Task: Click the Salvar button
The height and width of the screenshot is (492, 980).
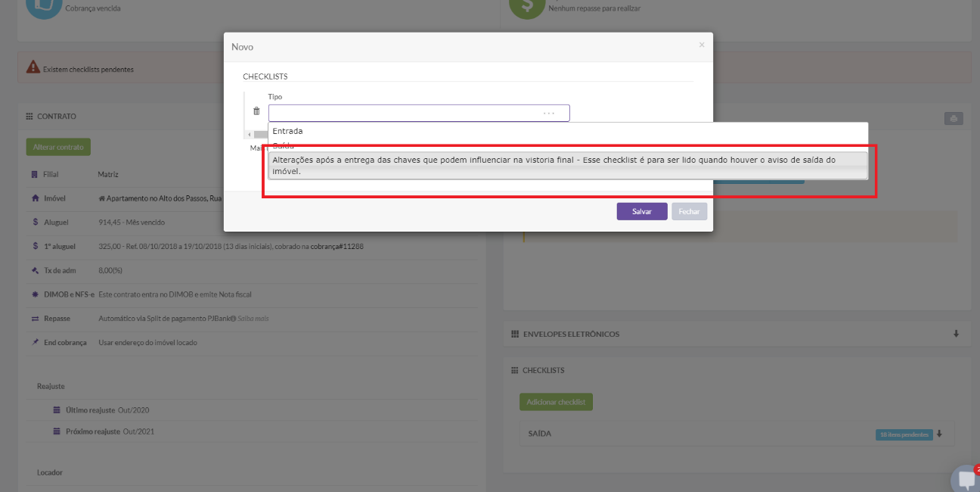Action: 641,212
